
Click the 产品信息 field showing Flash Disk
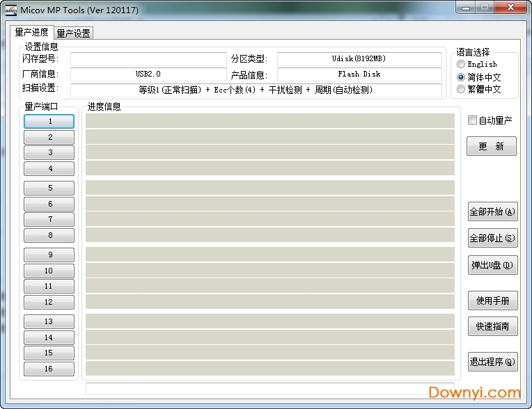pos(359,74)
